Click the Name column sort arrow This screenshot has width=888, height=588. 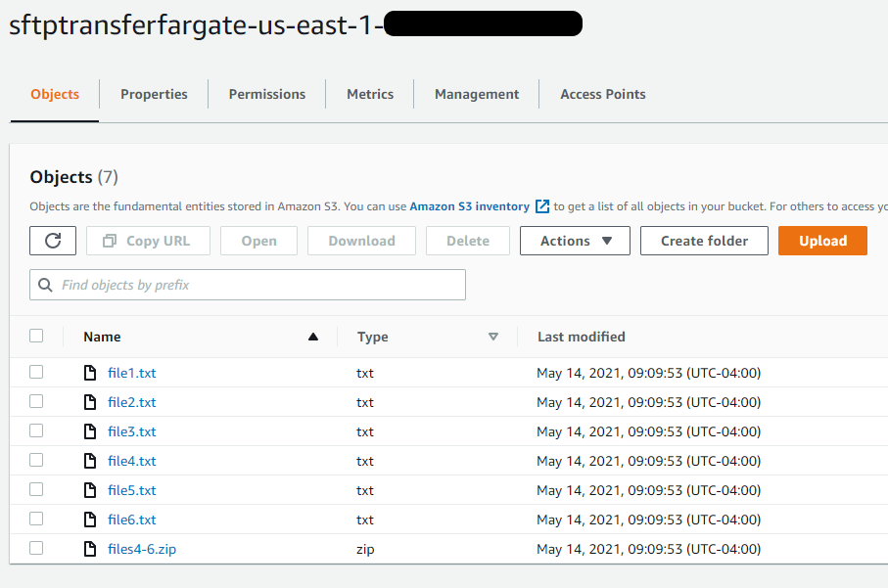[x=313, y=336]
